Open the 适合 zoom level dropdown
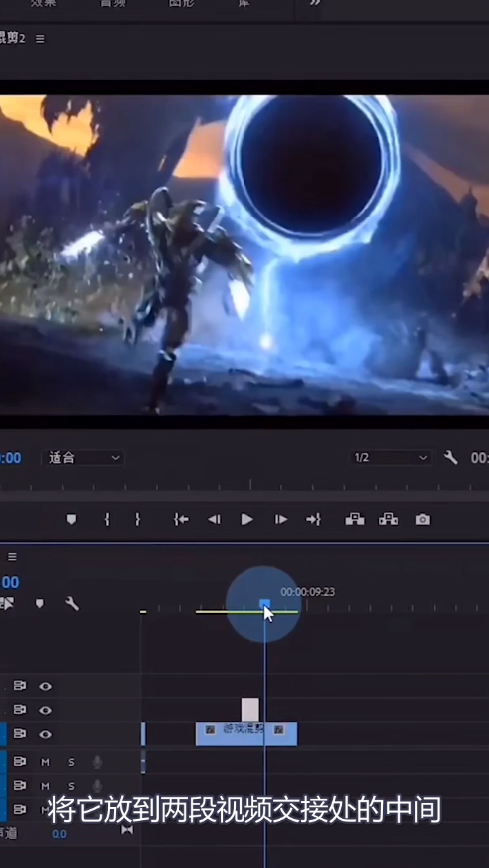 pos(83,458)
